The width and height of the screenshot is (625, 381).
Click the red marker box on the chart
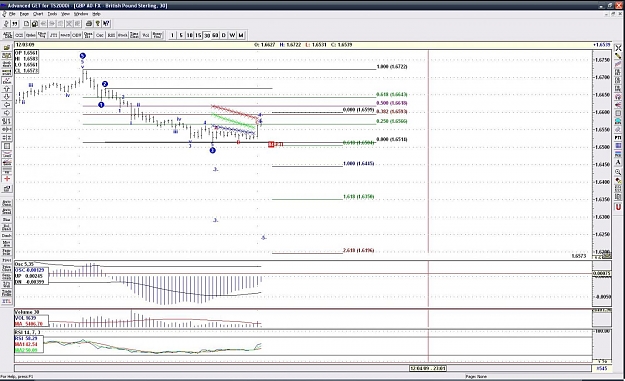pyautogui.click(x=271, y=144)
